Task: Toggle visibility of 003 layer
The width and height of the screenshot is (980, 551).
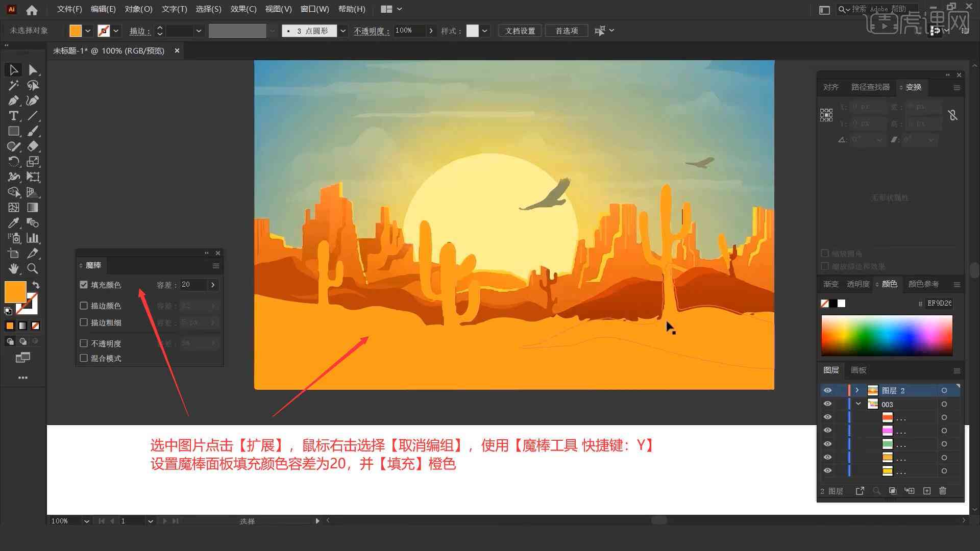Action: [827, 404]
